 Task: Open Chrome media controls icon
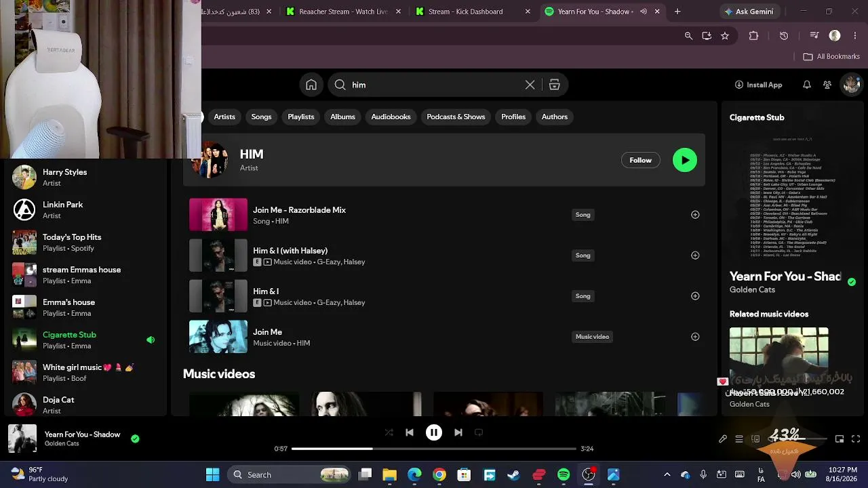[x=814, y=36]
